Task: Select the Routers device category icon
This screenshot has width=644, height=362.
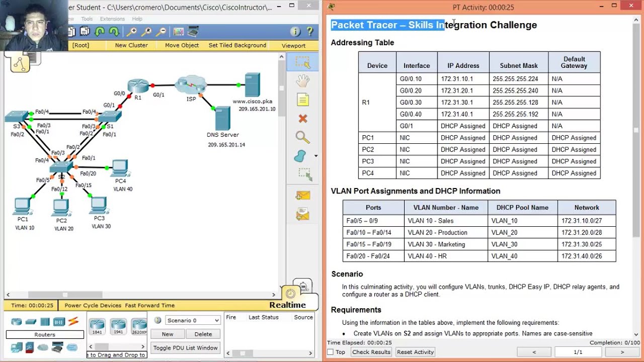Action: tap(17, 321)
